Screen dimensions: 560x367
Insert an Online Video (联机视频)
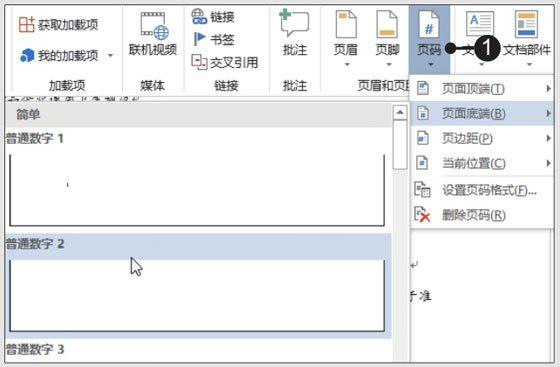coord(153,34)
